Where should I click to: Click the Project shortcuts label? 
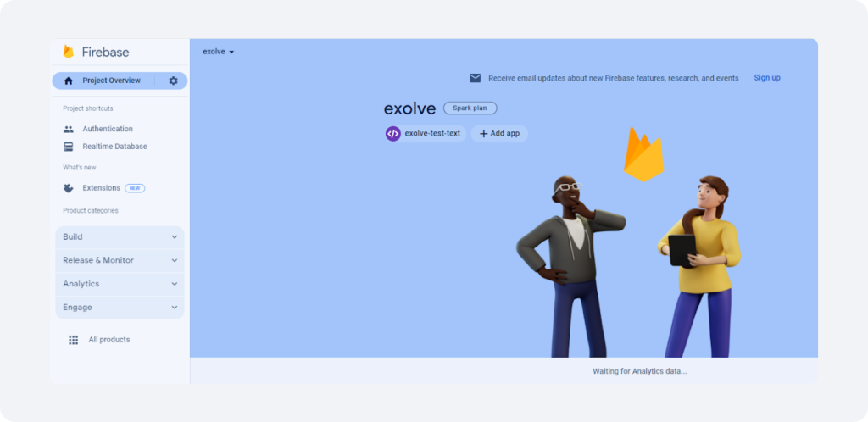88,108
